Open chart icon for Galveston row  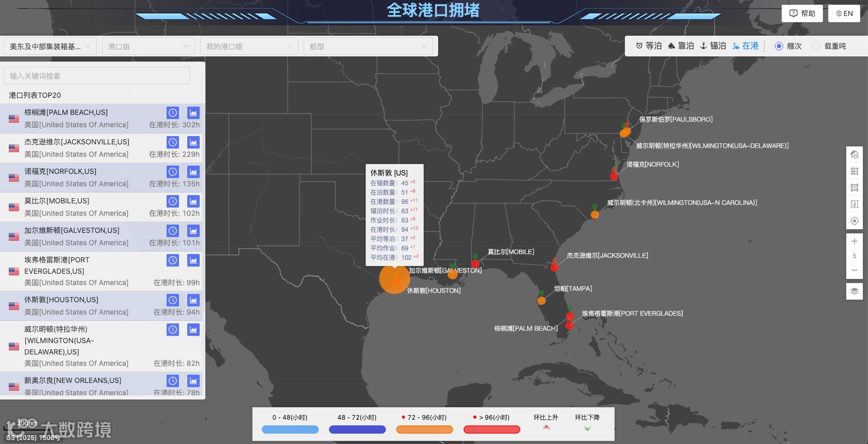[x=193, y=231]
